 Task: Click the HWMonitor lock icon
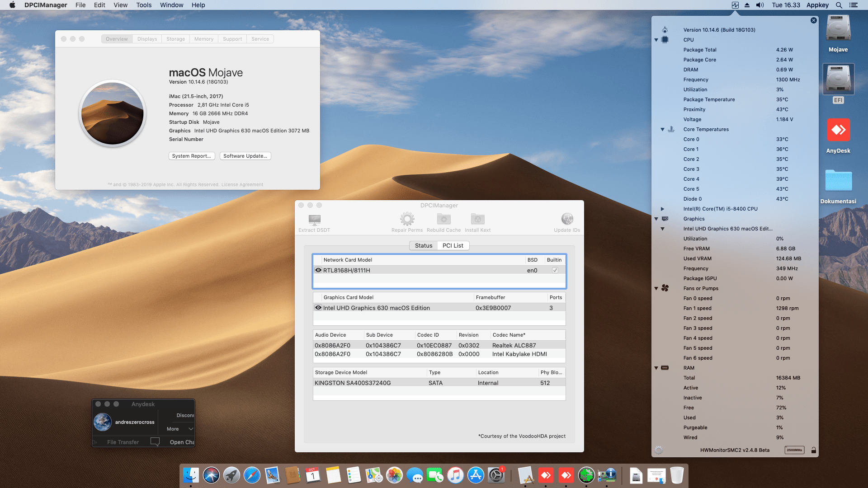(x=814, y=450)
